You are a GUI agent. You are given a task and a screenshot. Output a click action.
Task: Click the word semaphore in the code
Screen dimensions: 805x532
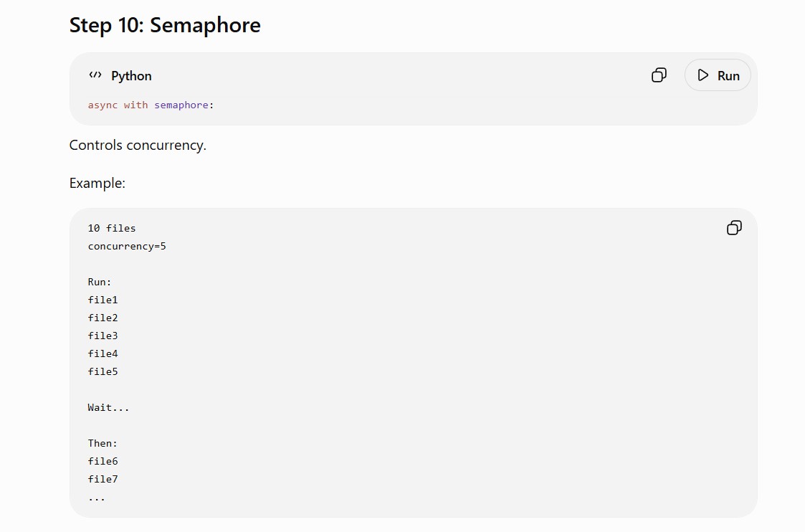(x=181, y=105)
